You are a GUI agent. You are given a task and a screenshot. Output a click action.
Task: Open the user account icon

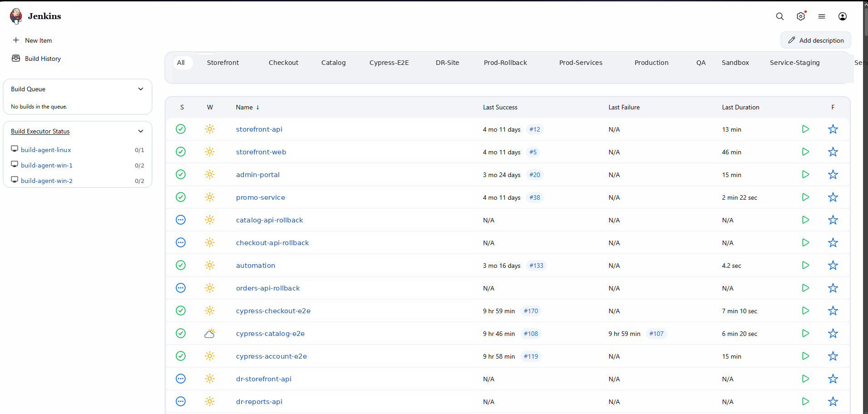point(843,16)
